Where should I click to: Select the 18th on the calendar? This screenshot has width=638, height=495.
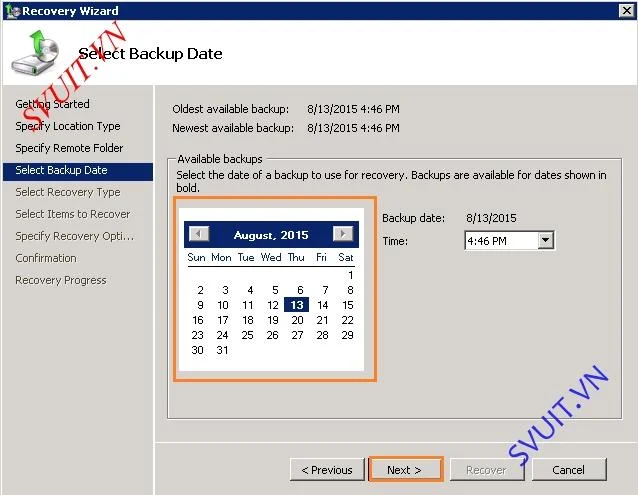248,320
